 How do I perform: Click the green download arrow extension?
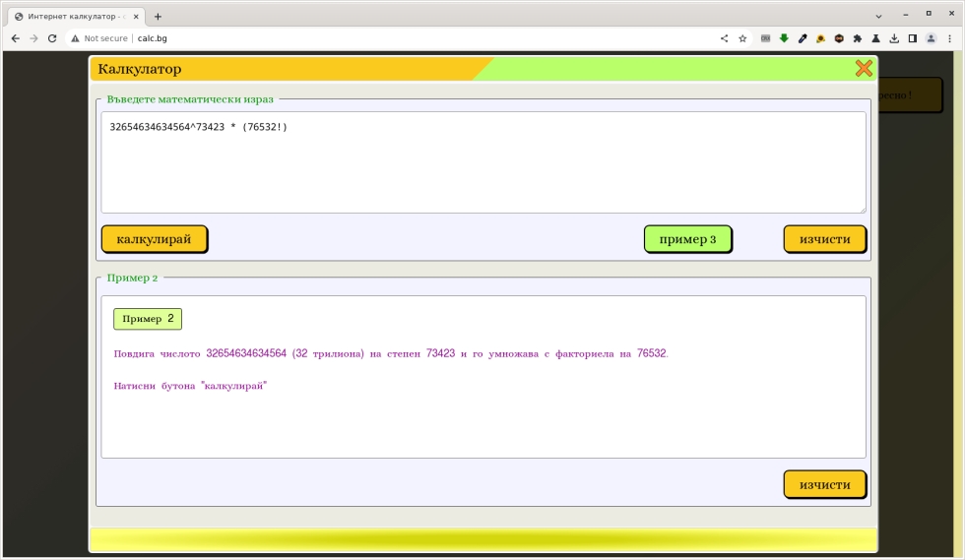pyautogui.click(x=784, y=38)
